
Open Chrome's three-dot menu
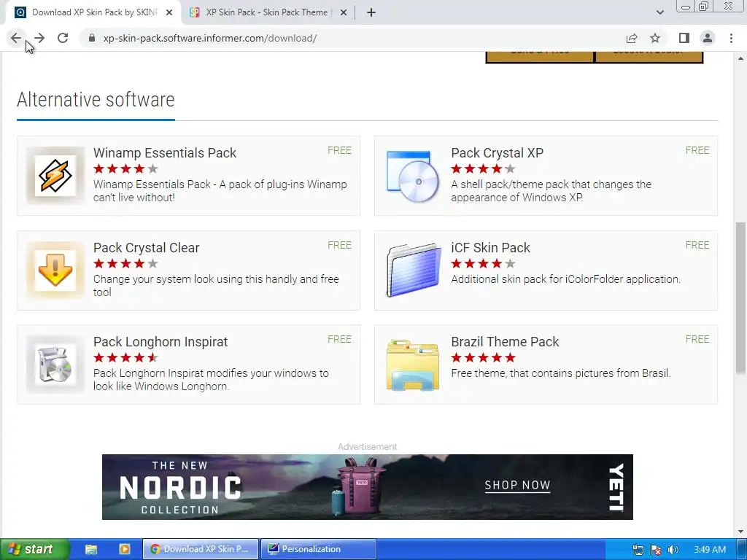pyautogui.click(x=731, y=38)
